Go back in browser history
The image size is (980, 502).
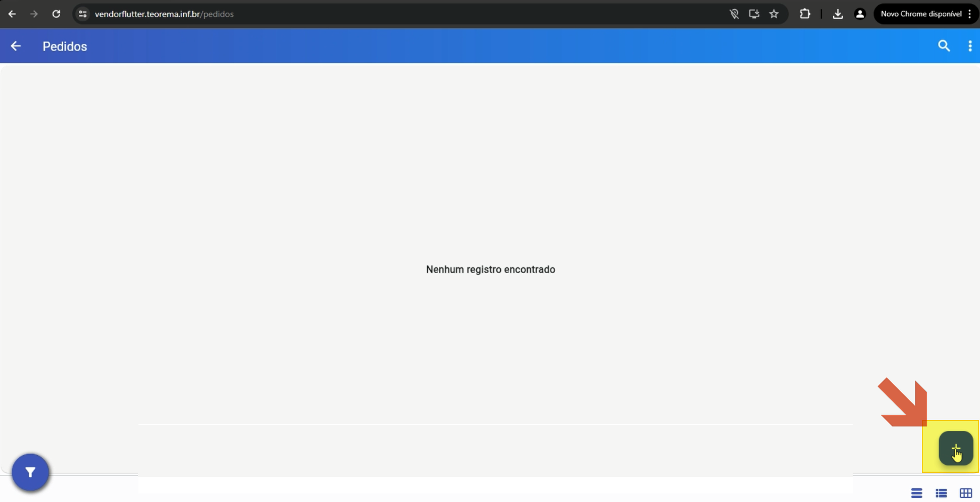[x=12, y=14]
